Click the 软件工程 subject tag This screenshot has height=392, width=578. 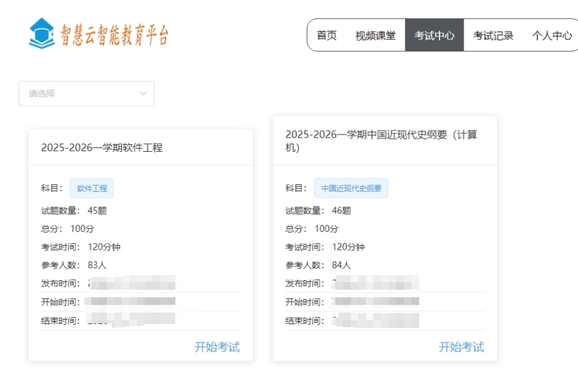pyautogui.click(x=92, y=188)
